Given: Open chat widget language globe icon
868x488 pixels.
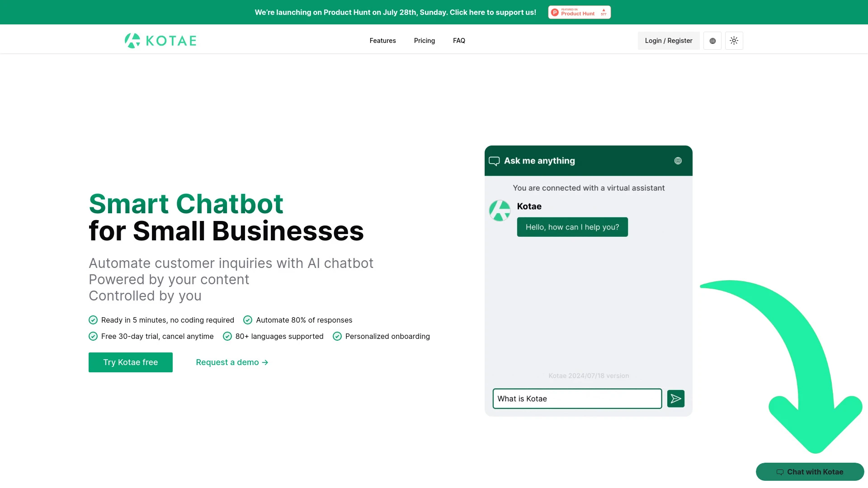Looking at the screenshot, I should coord(678,161).
